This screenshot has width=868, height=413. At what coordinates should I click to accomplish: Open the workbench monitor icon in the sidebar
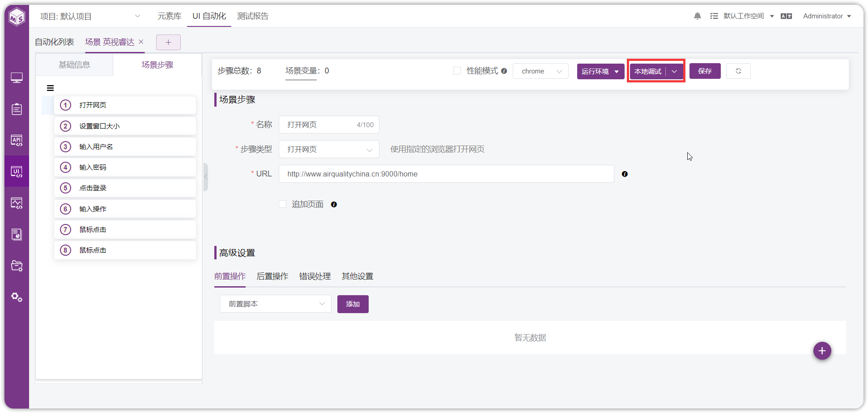point(17,78)
